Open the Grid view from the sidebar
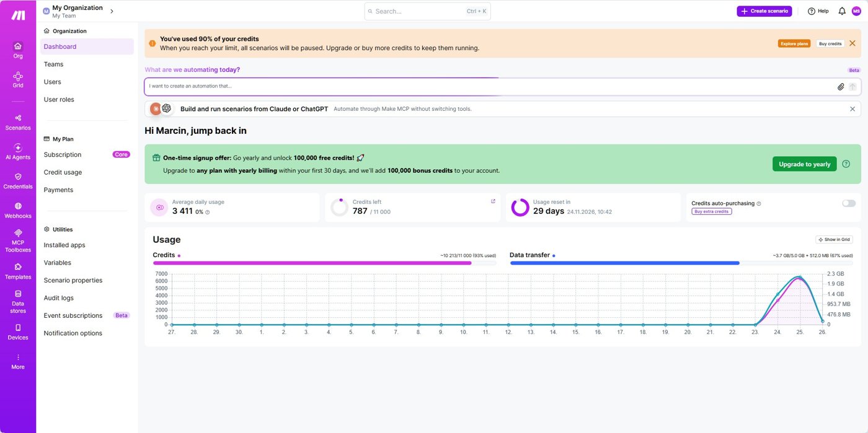The image size is (868, 433). (18, 80)
